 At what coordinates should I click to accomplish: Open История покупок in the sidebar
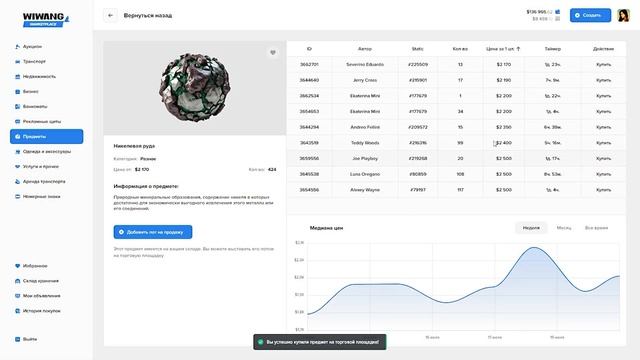point(41,311)
